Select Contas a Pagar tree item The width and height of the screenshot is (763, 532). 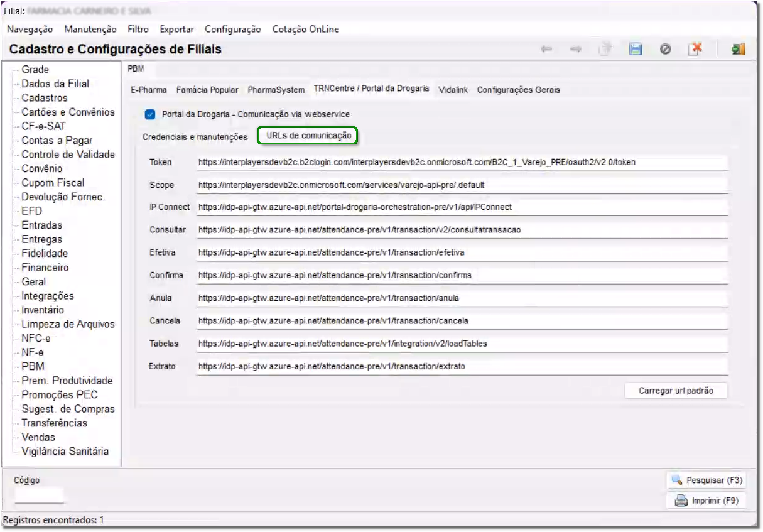(x=57, y=141)
